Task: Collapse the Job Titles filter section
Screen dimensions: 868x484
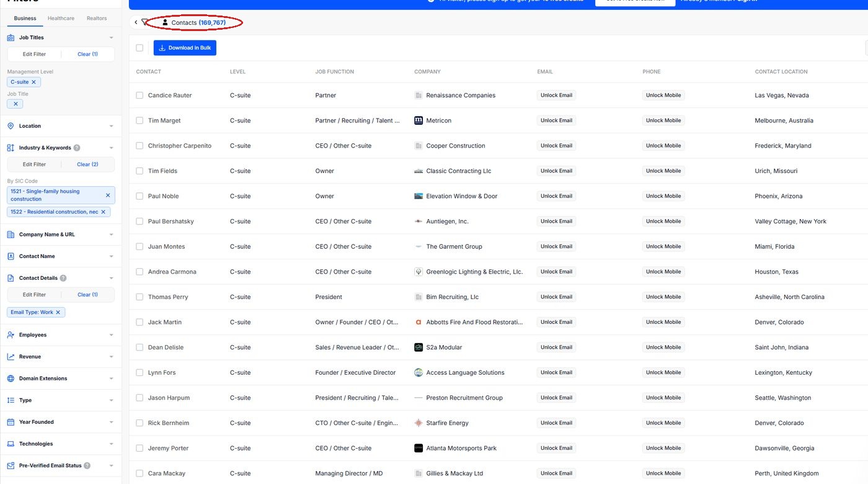Action: click(111, 38)
